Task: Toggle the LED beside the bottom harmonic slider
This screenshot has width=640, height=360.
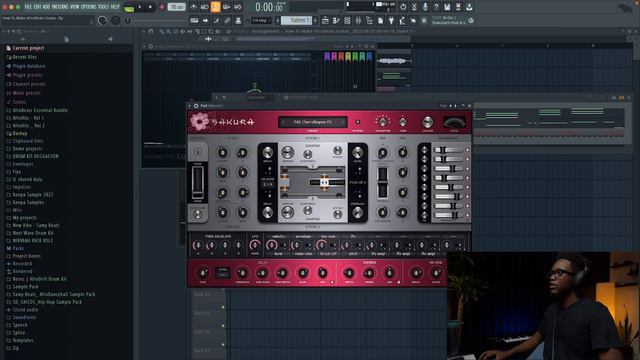Action: tap(467, 215)
